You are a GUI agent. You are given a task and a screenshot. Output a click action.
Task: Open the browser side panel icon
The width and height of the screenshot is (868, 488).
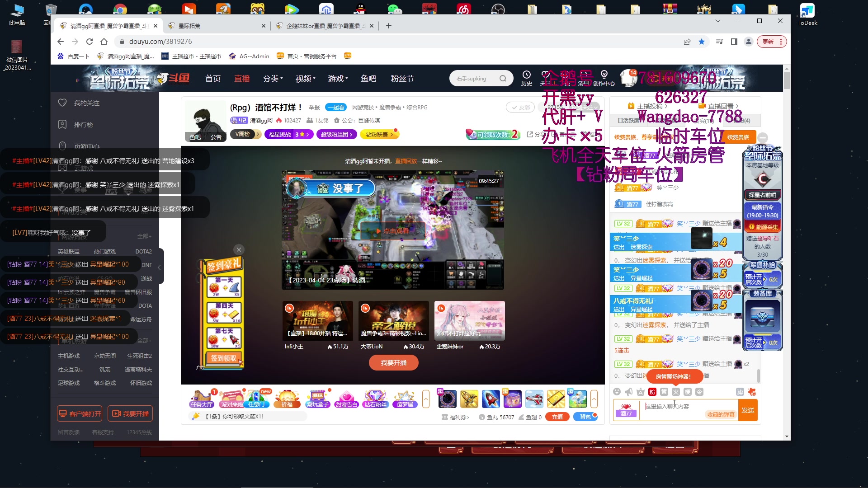tap(734, 42)
